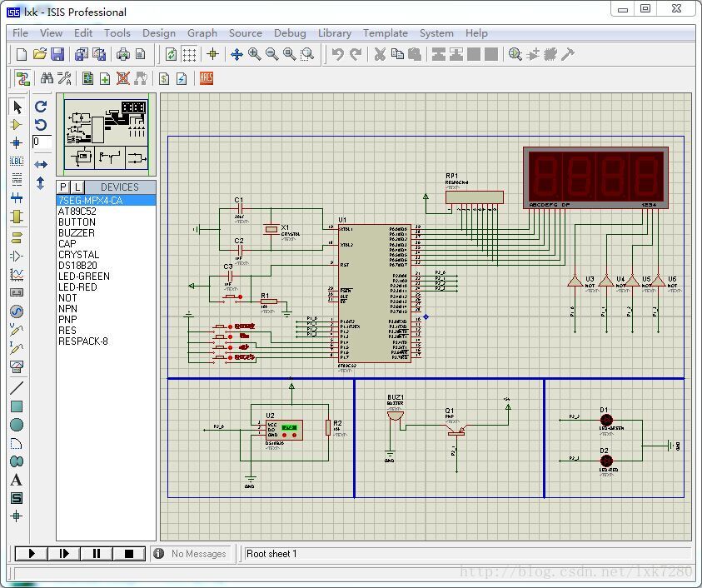This screenshot has height=588, width=702.
Task: Undo the last action with the arrow icon
Action: [x=337, y=54]
